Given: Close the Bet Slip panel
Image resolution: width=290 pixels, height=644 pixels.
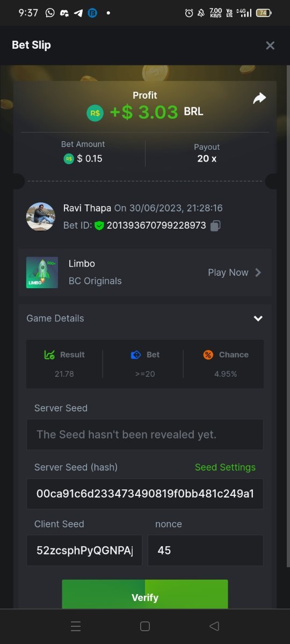Looking at the screenshot, I should pyautogui.click(x=270, y=45).
